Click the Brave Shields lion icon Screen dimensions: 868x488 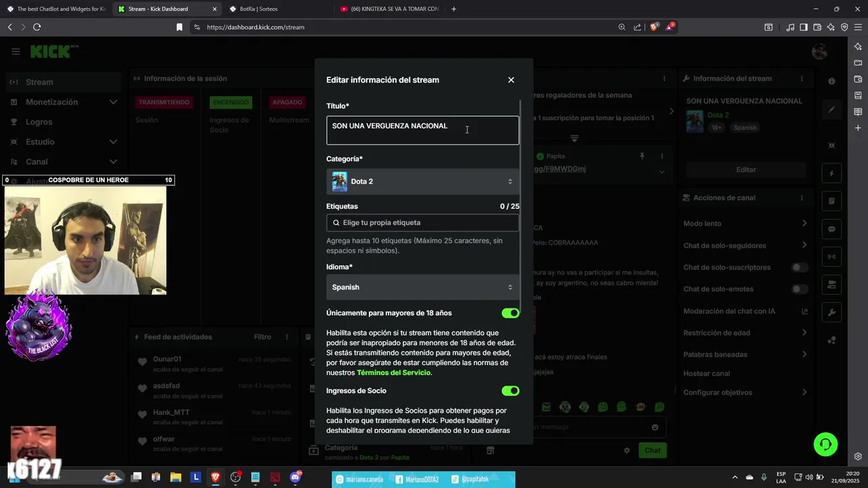pyautogui.click(x=654, y=27)
